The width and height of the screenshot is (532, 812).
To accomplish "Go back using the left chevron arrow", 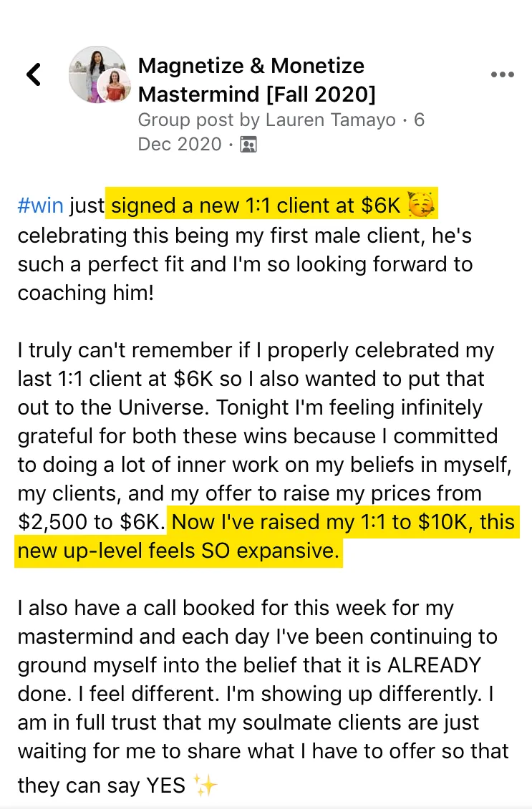I will point(34,74).
